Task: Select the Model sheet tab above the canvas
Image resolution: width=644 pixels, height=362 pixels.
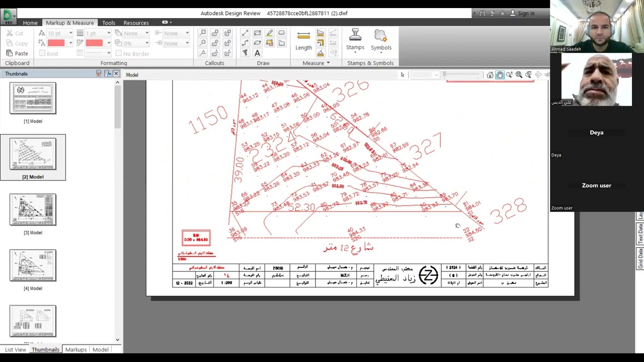Action: pyautogui.click(x=132, y=75)
